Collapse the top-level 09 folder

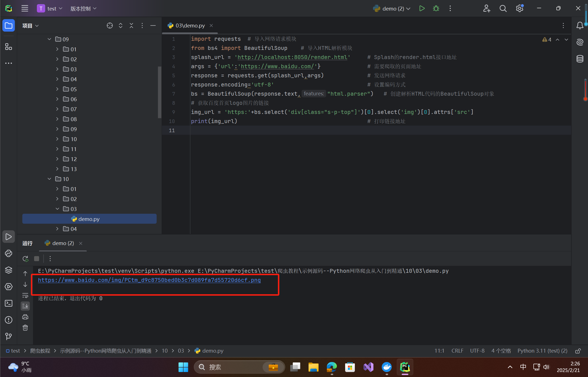coord(49,39)
